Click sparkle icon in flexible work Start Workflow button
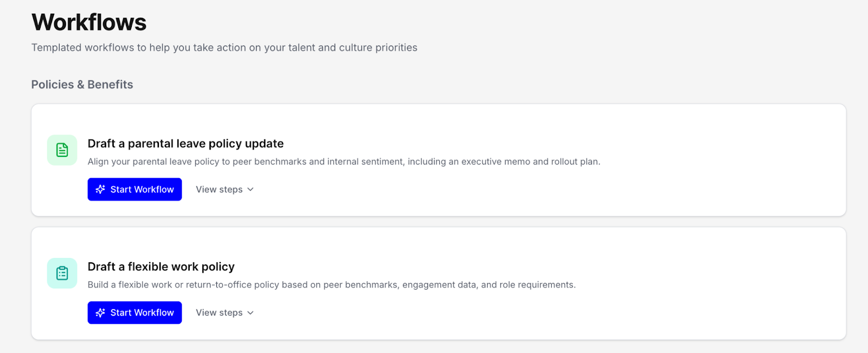868x353 pixels. click(x=100, y=313)
